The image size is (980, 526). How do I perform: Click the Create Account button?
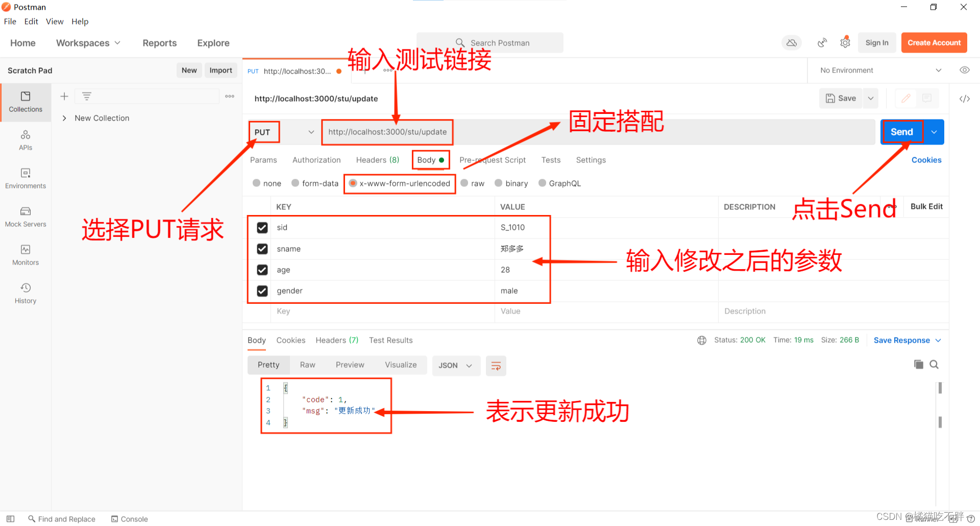pos(934,43)
